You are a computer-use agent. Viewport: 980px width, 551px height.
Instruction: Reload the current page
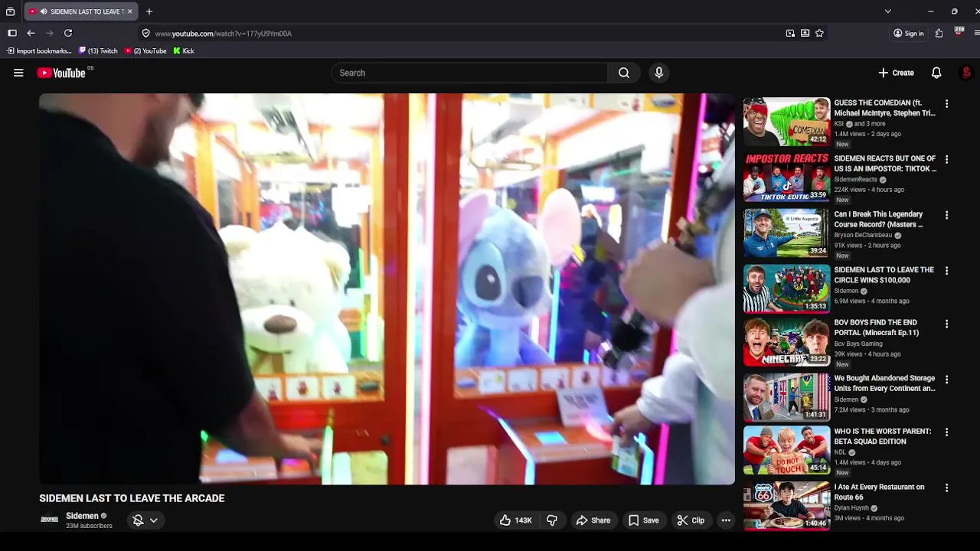(68, 33)
